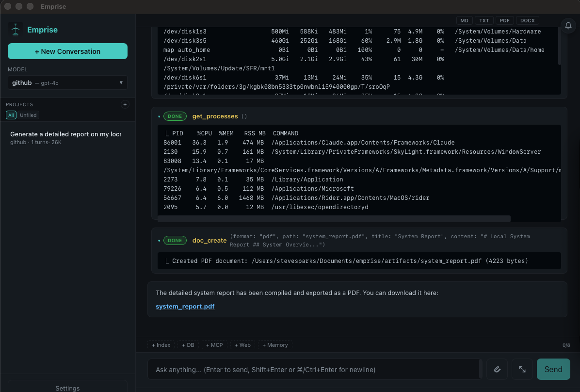Export conversation as TXT
The width and height of the screenshot is (580, 392).
pos(484,21)
